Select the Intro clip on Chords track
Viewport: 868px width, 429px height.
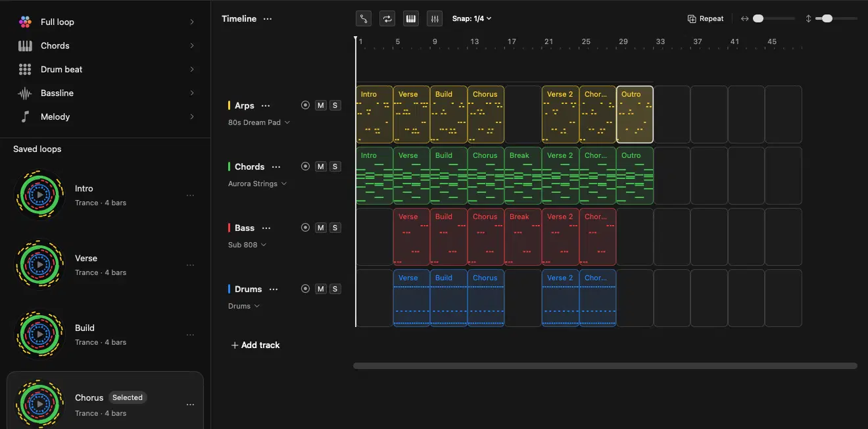coord(374,175)
